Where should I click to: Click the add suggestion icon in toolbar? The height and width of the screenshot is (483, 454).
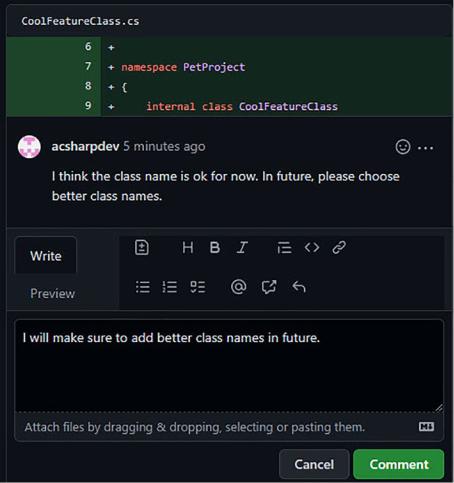tap(142, 248)
